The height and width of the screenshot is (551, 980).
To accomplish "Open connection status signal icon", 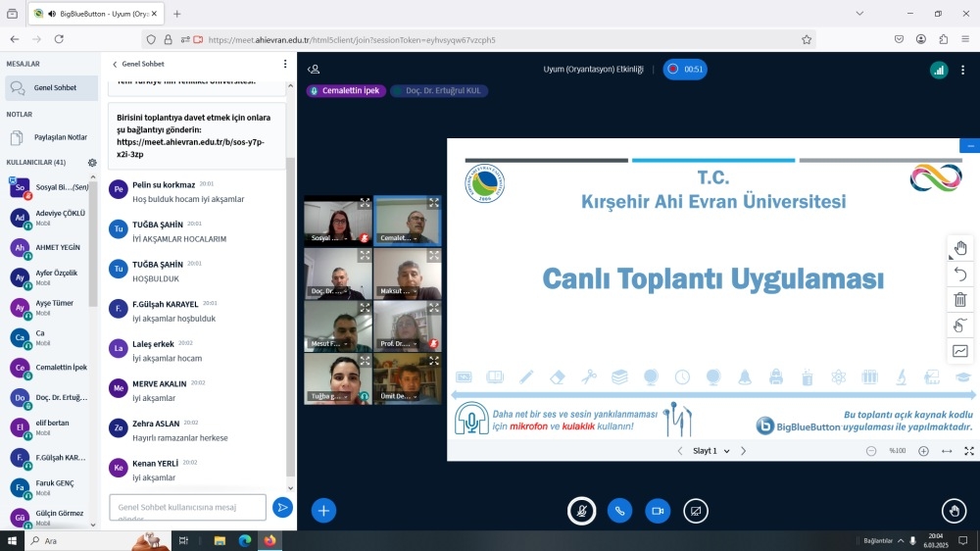I will (x=939, y=70).
